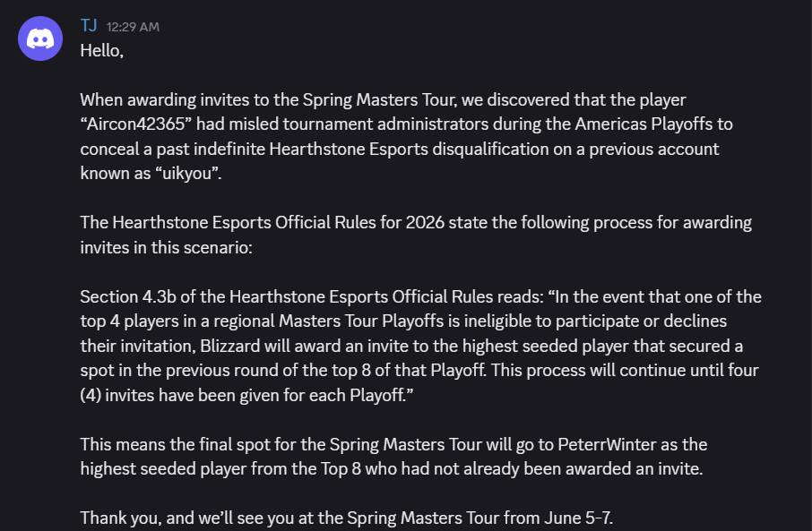Click the username TJ above the message
This screenshot has width=812, height=531.
(x=89, y=25)
